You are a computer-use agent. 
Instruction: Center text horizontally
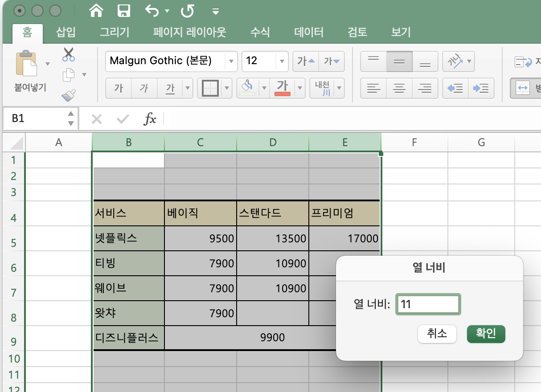399,88
